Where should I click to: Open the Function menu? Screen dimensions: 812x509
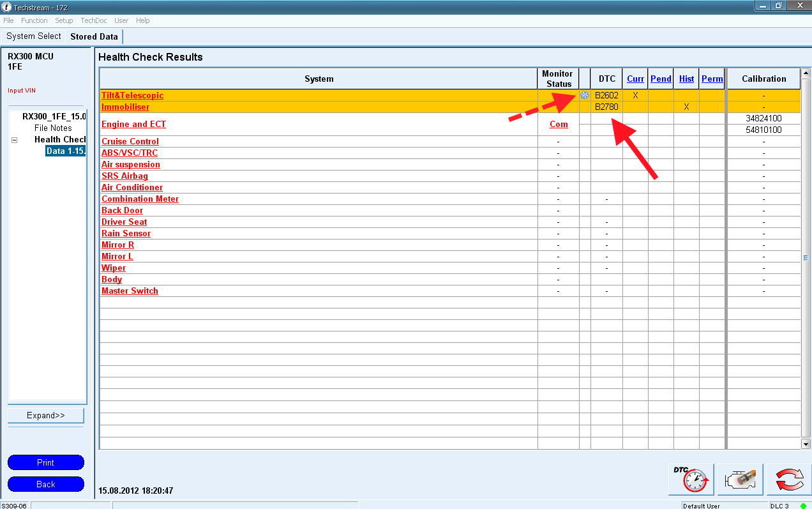(x=34, y=20)
